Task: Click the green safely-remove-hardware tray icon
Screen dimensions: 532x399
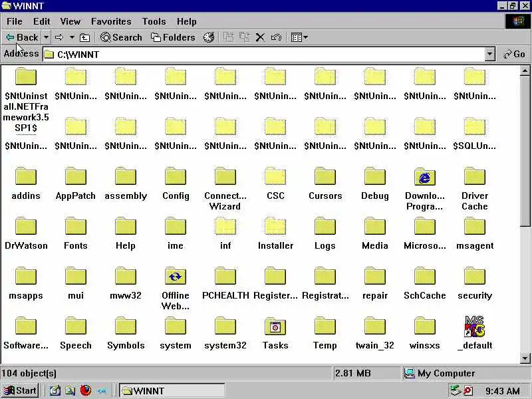Action: coord(455,390)
